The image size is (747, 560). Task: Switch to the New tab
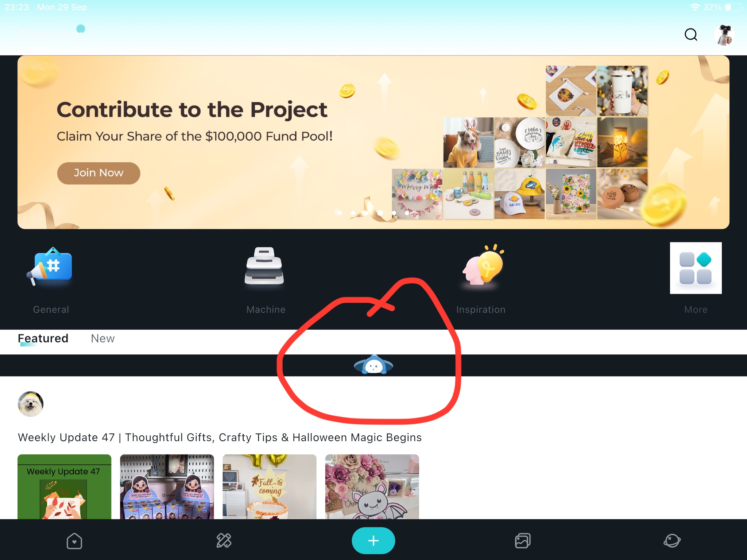pos(102,338)
